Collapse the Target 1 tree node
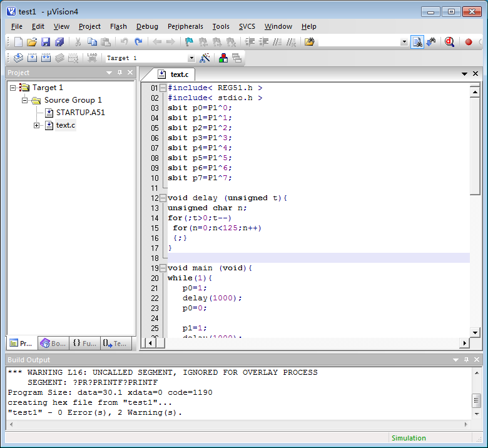488x448 pixels. coord(13,88)
